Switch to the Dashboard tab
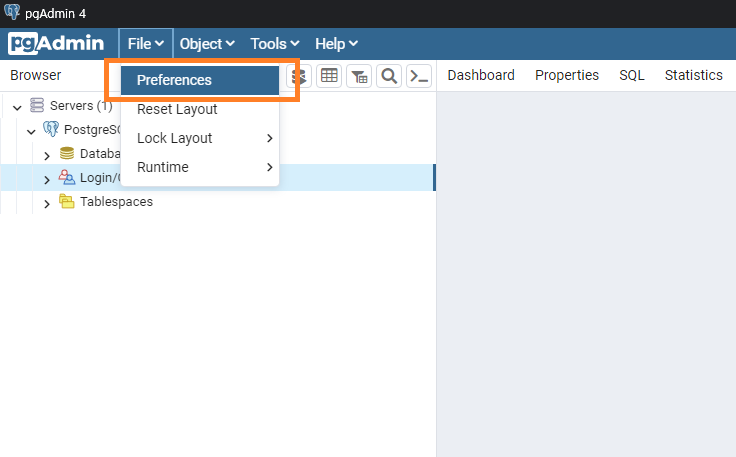 click(481, 75)
